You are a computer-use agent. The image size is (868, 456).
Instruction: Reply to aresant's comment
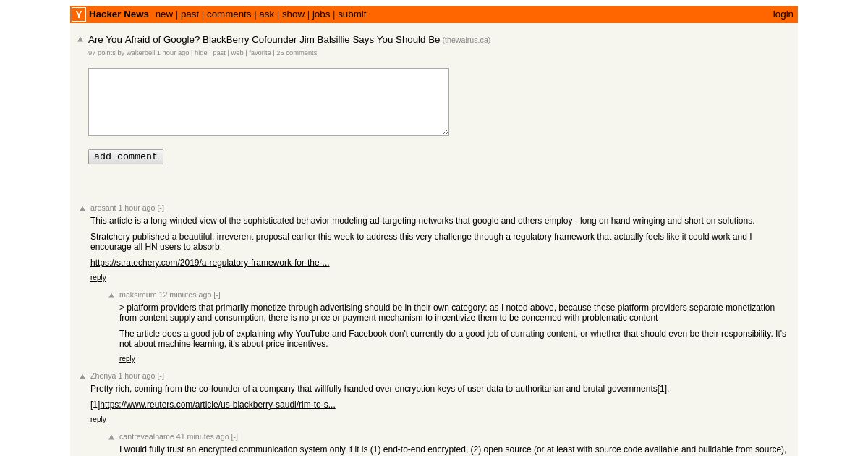coord(98,278)
